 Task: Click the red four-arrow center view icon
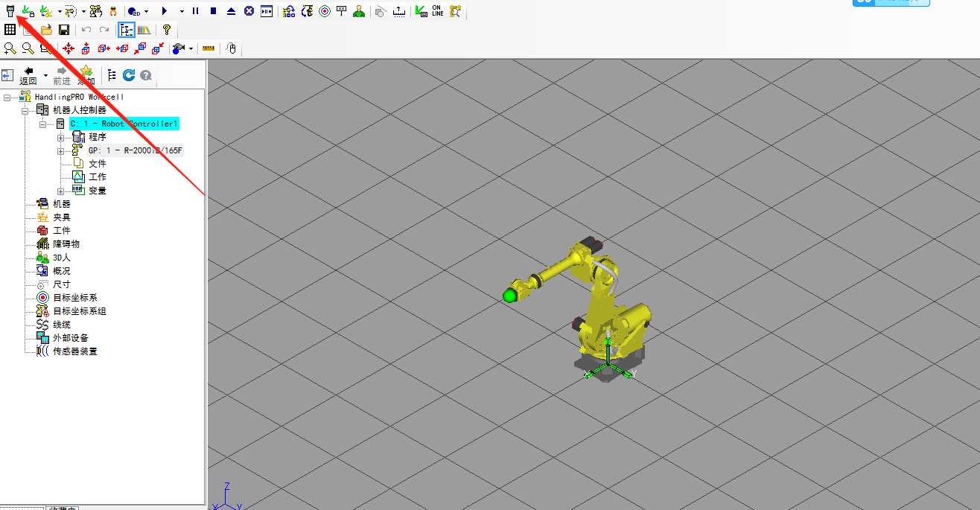(69, 48)
